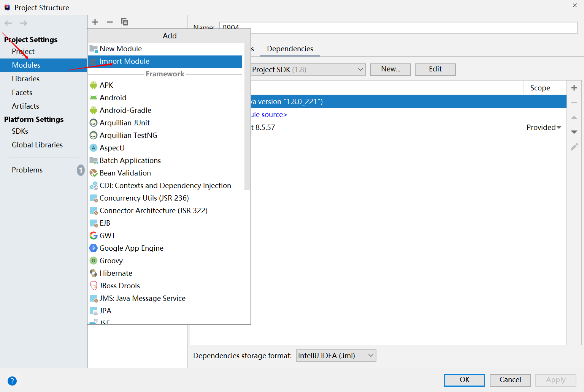
Task: Open the Modules settings page
Action: (x=44, y=65)
